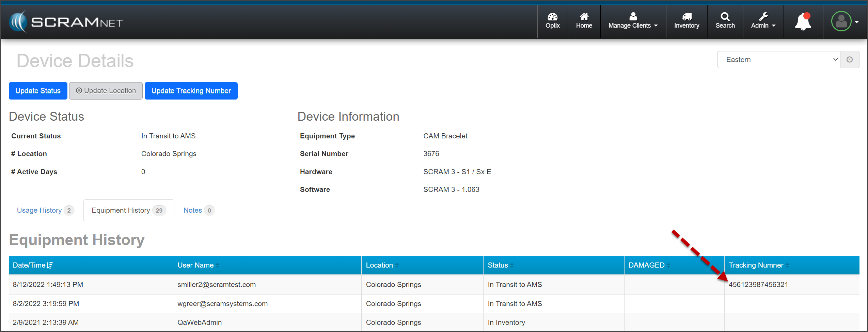The image size is (868, 332).
Task: Click the user profile avatar
Action: tap(841, 21)
